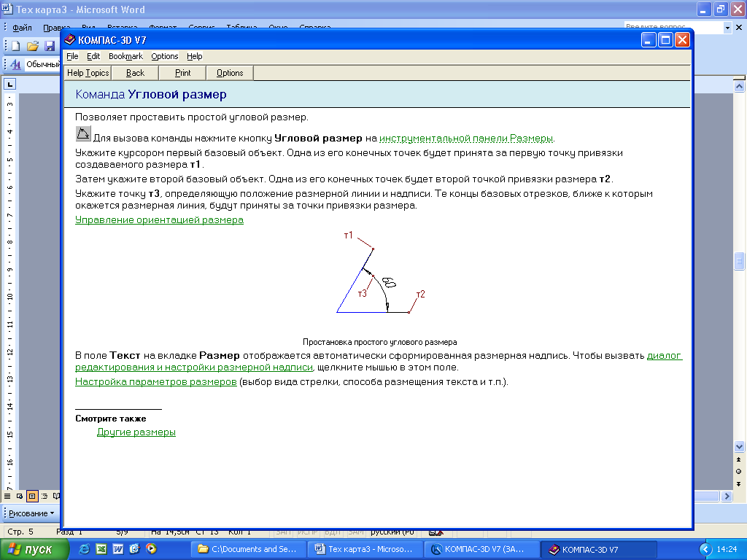Switch to C:\Documents and Se... taskbar button
Image resolution: width=747 pixels, height=560 pixels.
coord(249,549)
